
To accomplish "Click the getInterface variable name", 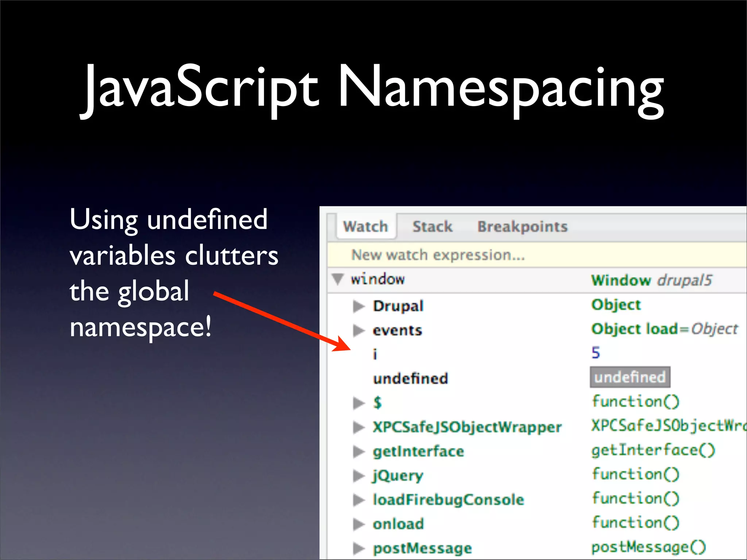I will tap(418, 451).
